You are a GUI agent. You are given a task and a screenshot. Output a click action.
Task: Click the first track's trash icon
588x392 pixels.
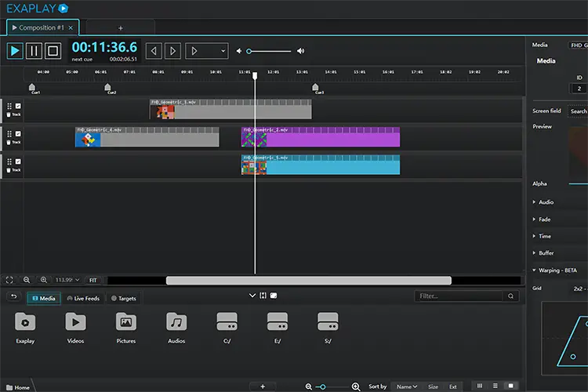9,114
